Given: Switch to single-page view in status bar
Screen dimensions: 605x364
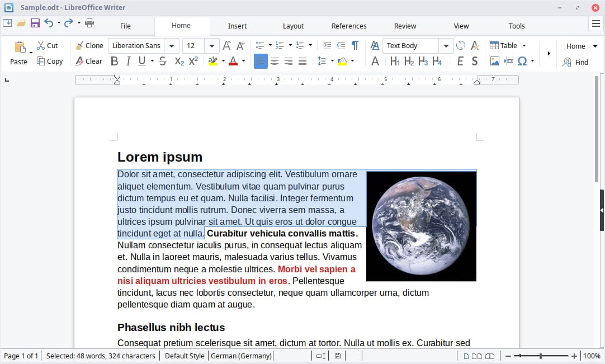Looking at the screenshot, I should (466, 356).
